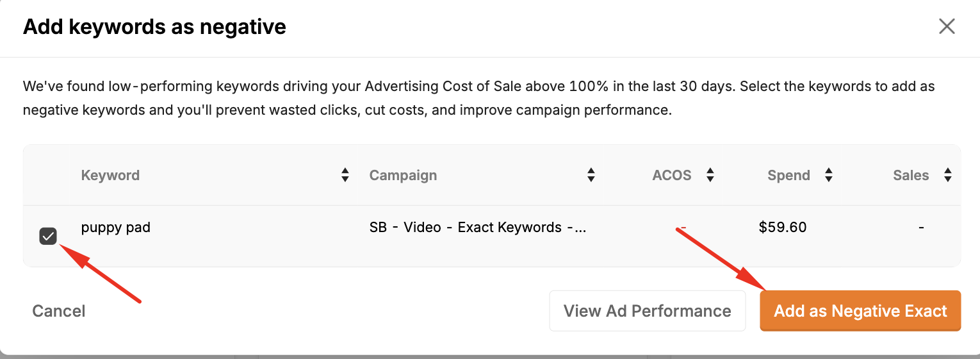Select the Campaign column header label
Screen dimensions: 980x359
[x=403, y=175]
